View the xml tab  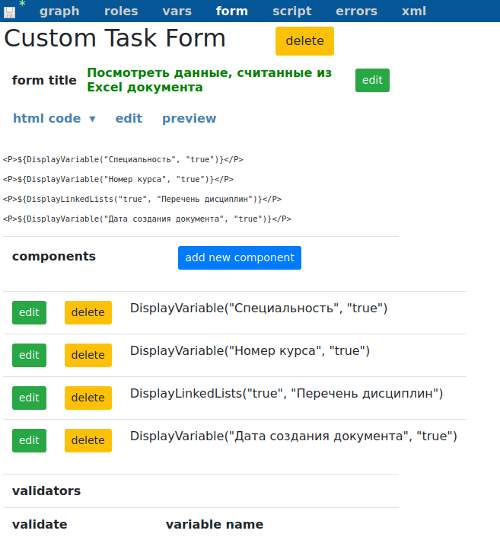(x=414, y=11)
